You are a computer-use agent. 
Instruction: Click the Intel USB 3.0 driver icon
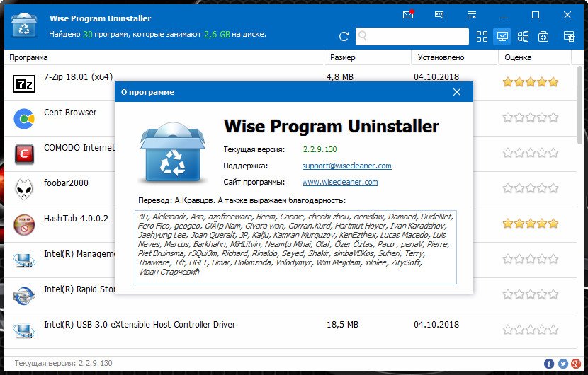[x=24, y=331]
